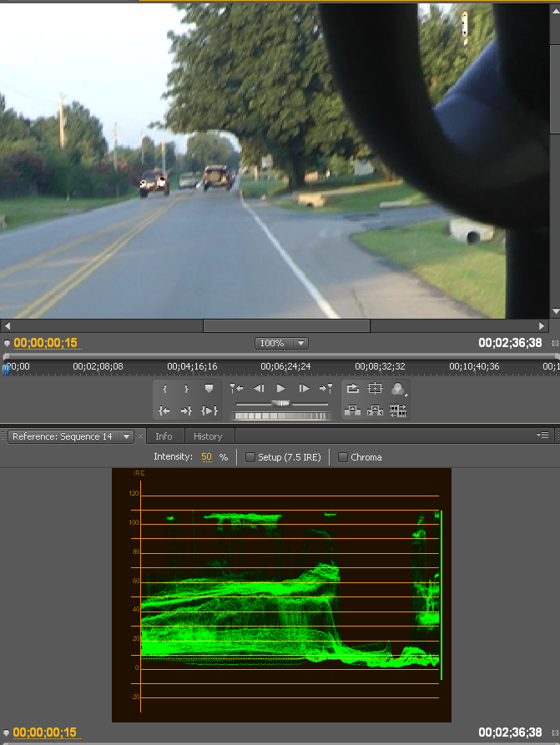Click time ruler at 00;08;32;32

tap(380, 366)
